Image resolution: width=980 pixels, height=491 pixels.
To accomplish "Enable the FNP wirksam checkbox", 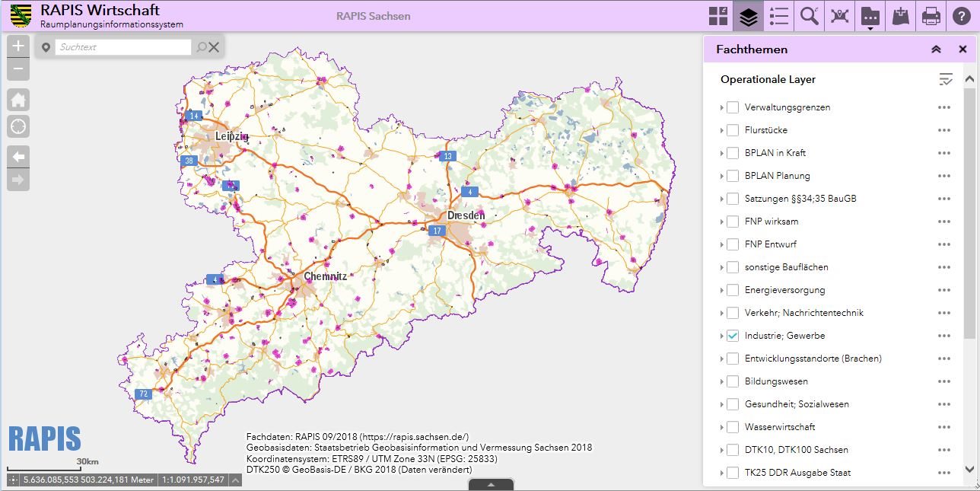I will [733, 222].
